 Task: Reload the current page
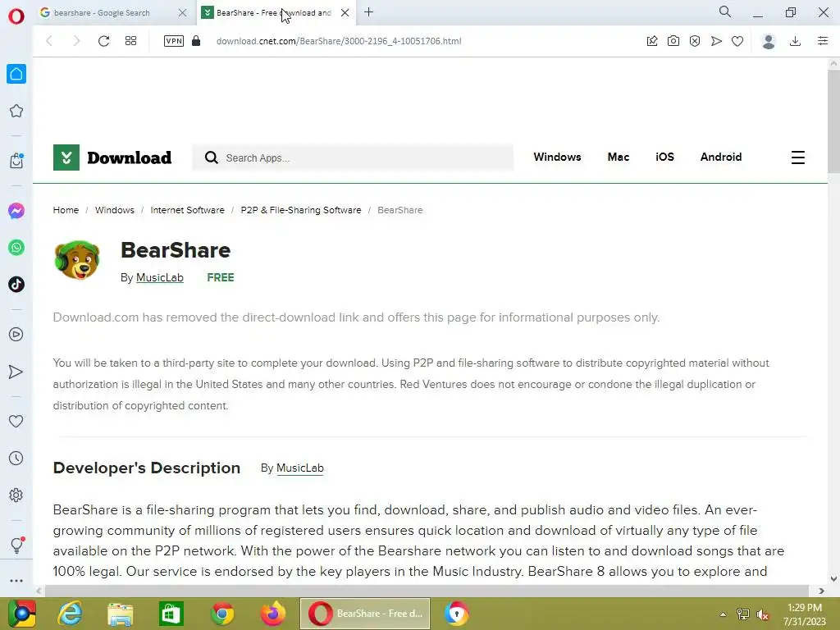[103, 41]
